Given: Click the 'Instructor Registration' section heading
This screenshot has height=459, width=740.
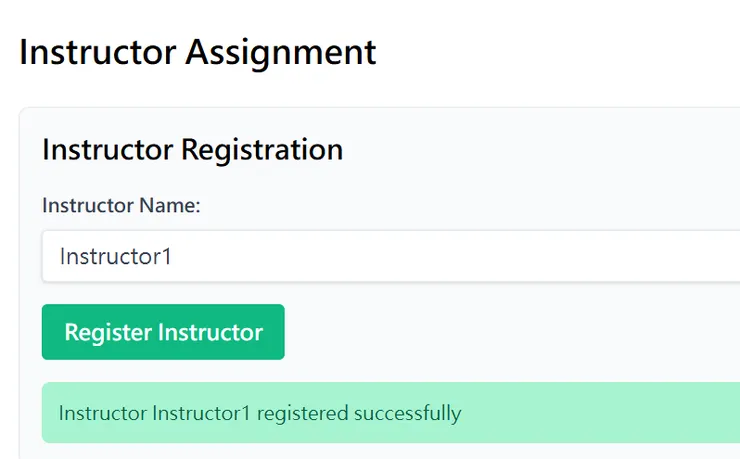Looking at the screenshot, I should [192, 150].
